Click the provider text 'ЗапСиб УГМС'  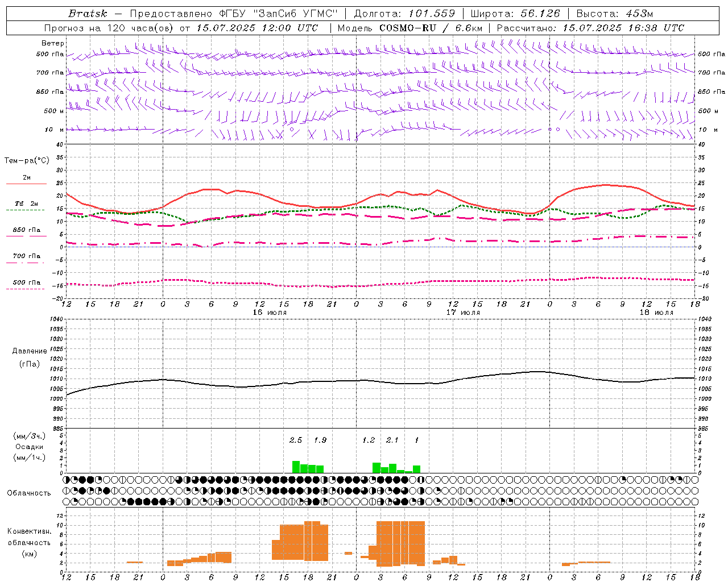point(295,14)
